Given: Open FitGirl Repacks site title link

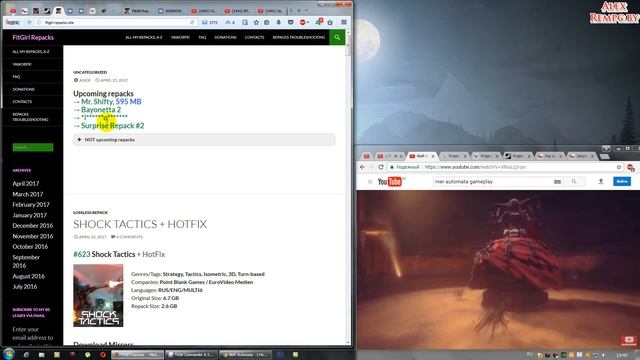Looking at the screenshot, I should click(33, 37).
